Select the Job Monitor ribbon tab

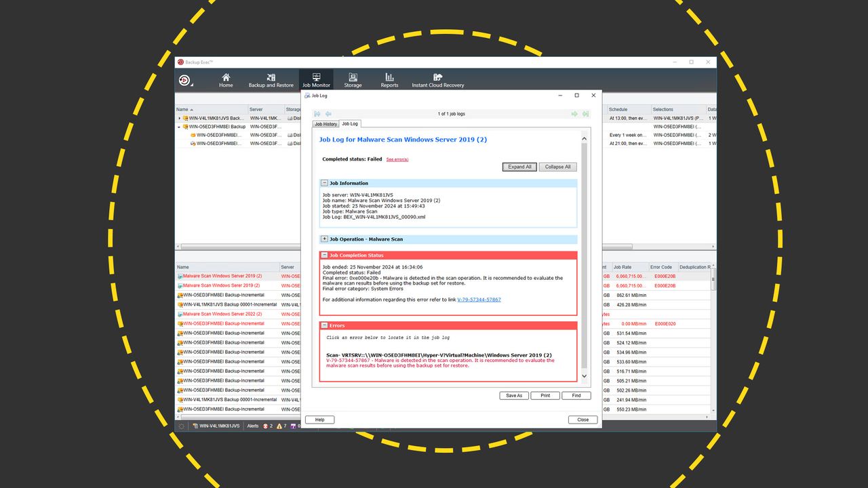tap(316, 79)
